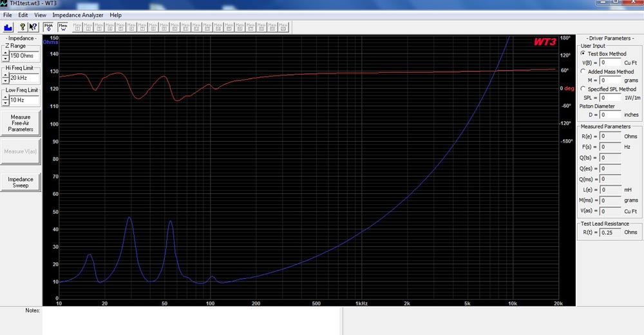The image size is (644, 335).
Task: Click the Mem W working memory button
Action: tap(63, 27)
